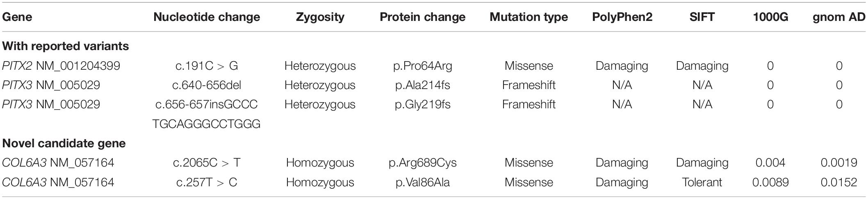Select the p.Pro64Arg protein change cell
The image size is (868, 199).
(x=423, y=66)
